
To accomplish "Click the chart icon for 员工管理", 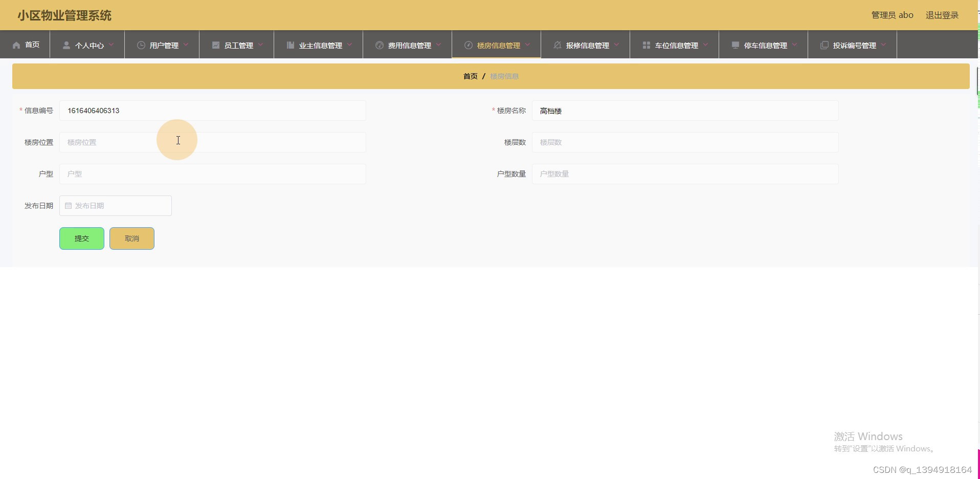I will pos(216,45).
